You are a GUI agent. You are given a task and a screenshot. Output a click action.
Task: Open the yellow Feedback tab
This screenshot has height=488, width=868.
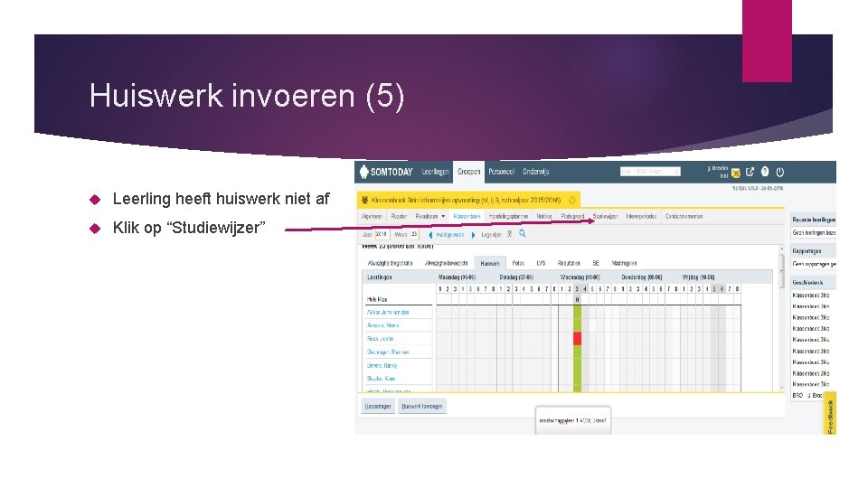point(830,415)
